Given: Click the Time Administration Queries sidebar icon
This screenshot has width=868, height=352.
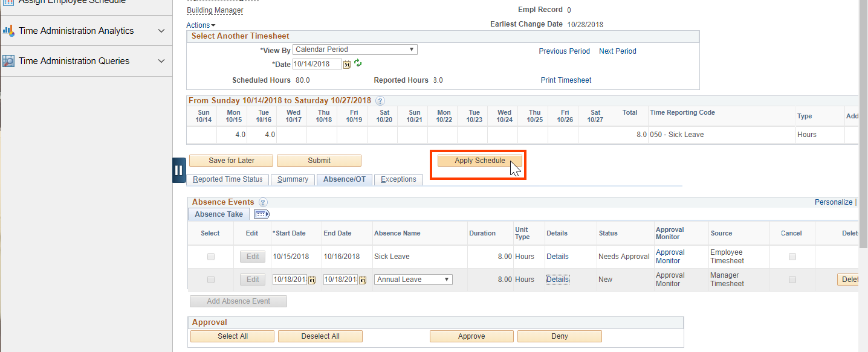Looking at the screenshot, I should [9, 60].
